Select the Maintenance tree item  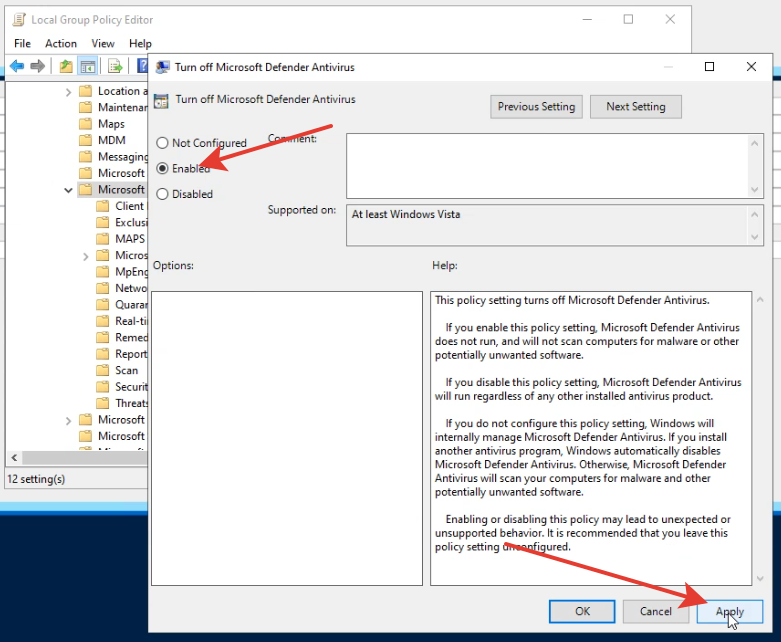coord(123,107)
